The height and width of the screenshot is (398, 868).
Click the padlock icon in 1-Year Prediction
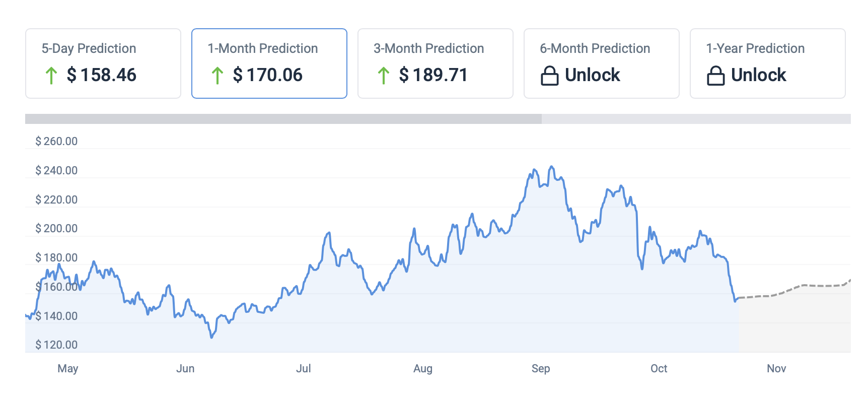click(x=715, y=76)
